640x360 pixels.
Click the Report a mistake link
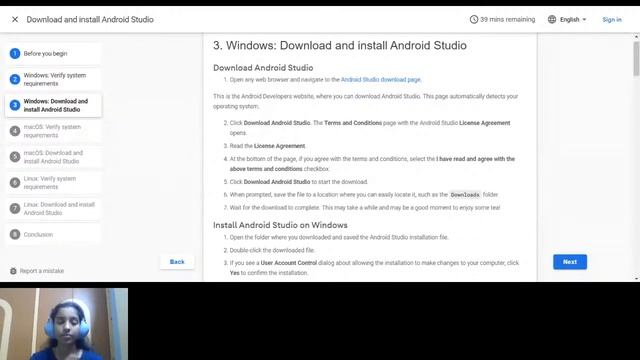[x=42, y=271]
